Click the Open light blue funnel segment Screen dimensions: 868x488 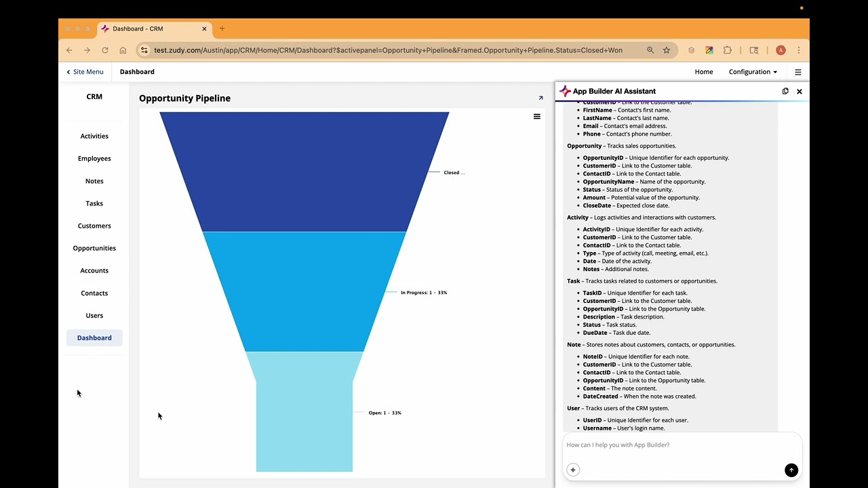304,412
